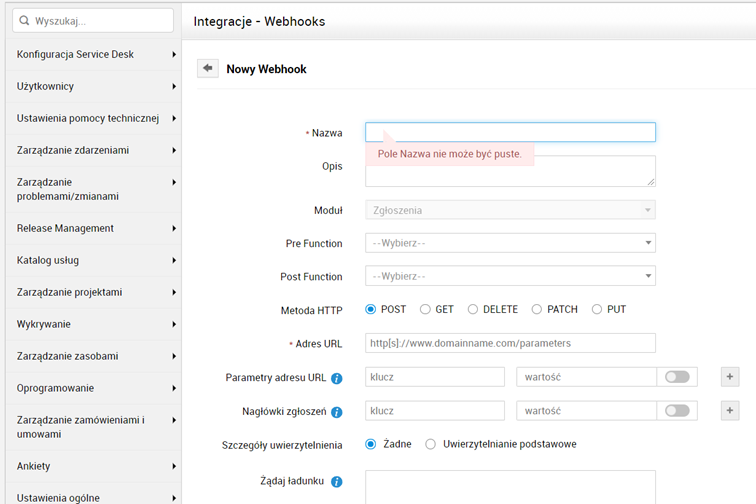This screenshot has width=756, height=504.
Task: Choose Uwierzytelnianie podstawowe option
Action: (430, 444)
